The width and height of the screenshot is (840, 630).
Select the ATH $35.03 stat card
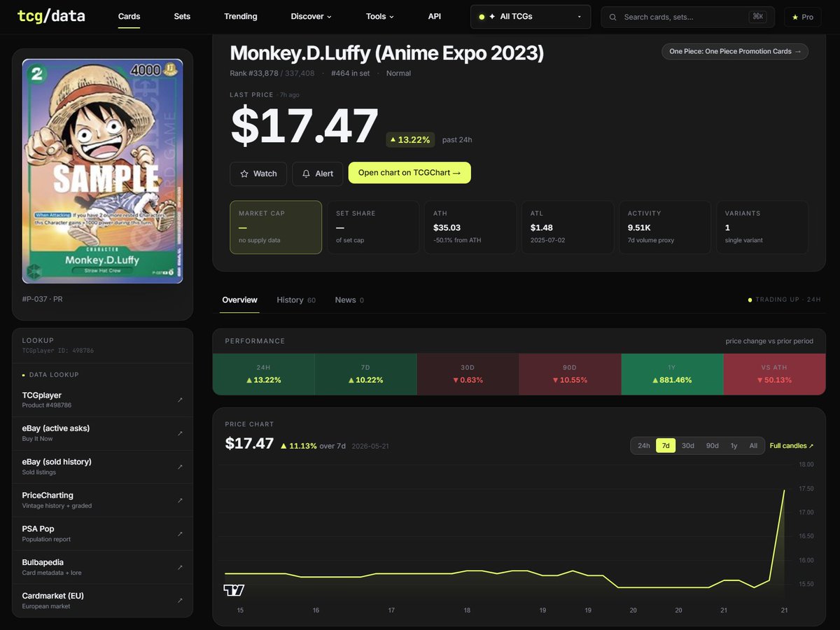pyautogui.click(x=470, y=227)
